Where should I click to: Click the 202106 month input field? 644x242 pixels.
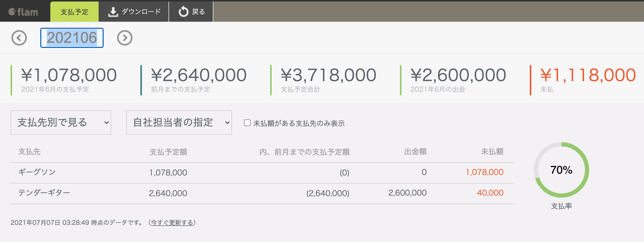click(x=72, y=38)
